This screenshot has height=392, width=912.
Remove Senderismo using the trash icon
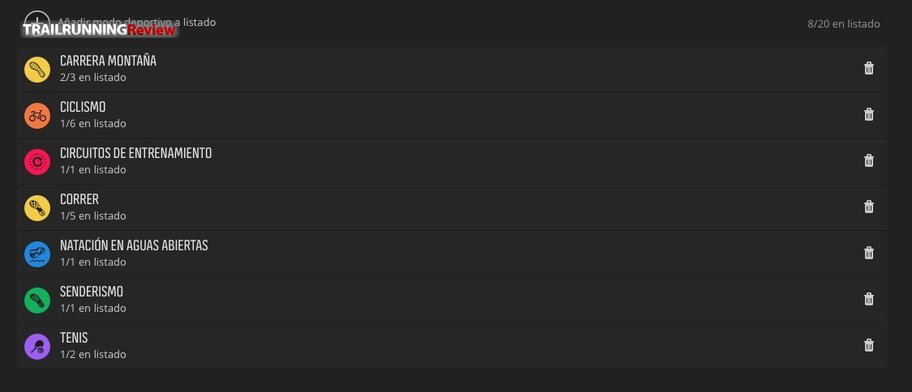(868, 299)
